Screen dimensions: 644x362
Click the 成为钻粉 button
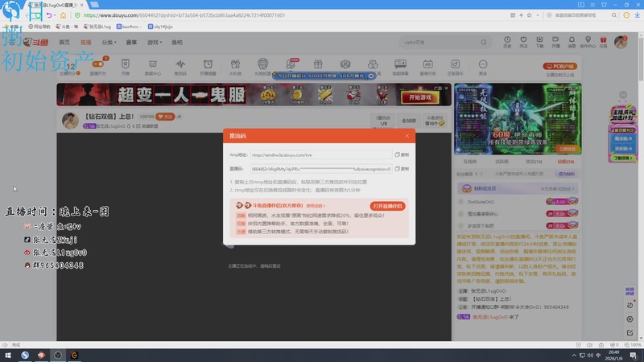[567, 174]
